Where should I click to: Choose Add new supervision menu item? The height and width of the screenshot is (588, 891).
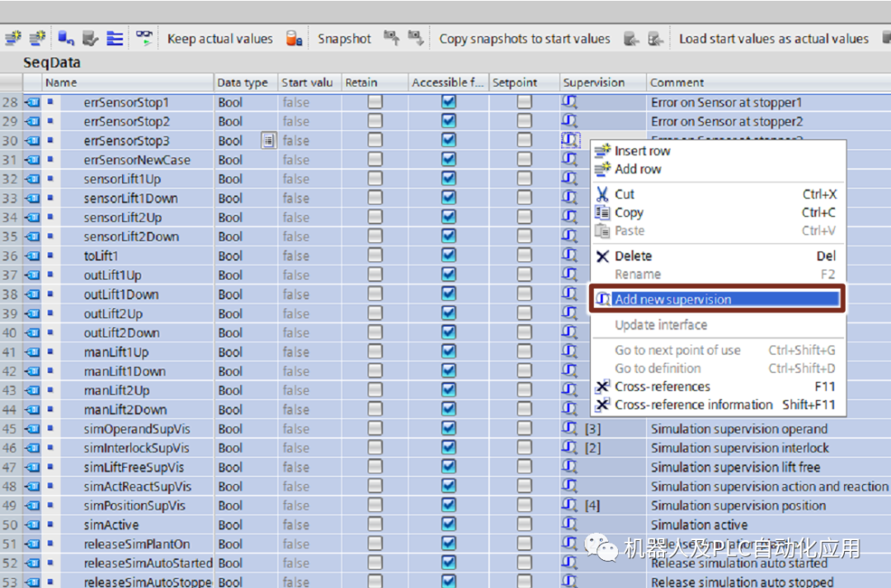click(x=718, y=299)
